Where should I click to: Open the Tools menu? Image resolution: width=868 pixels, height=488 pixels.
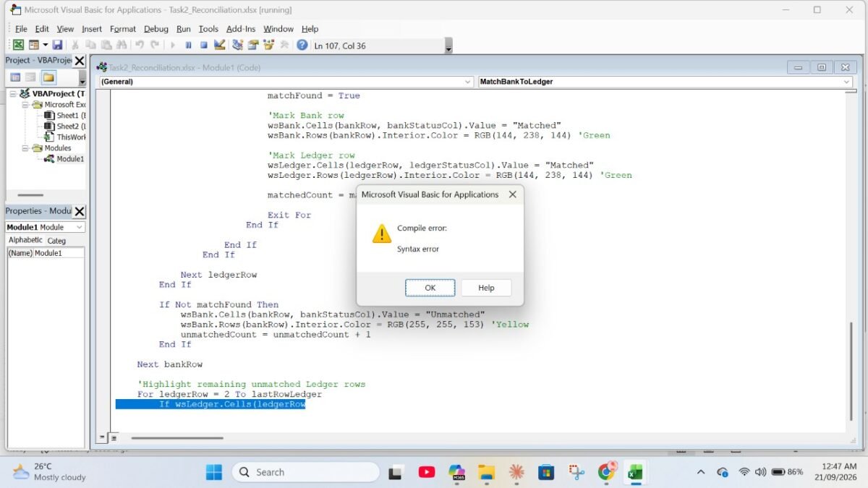click(x=208, y=29)
